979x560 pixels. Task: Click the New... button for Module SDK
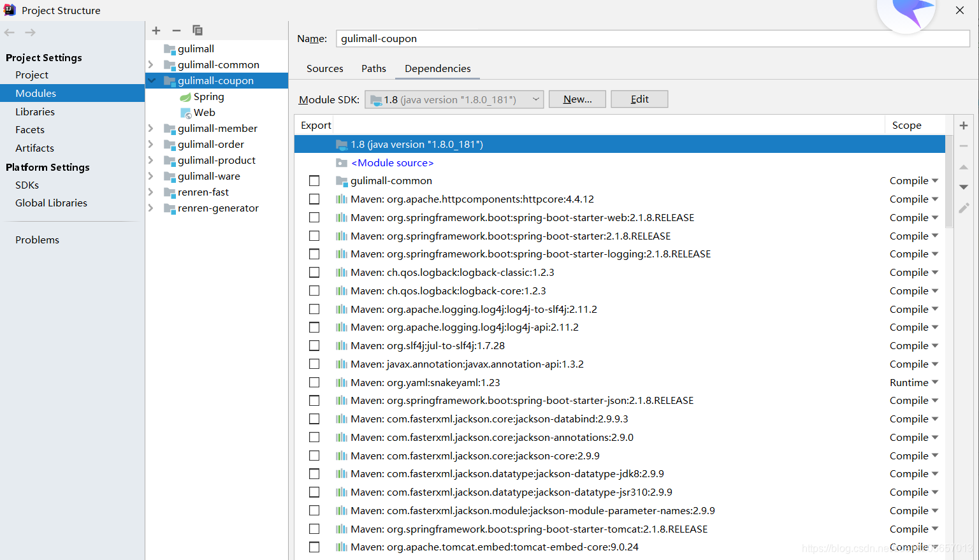pos(577,99)
